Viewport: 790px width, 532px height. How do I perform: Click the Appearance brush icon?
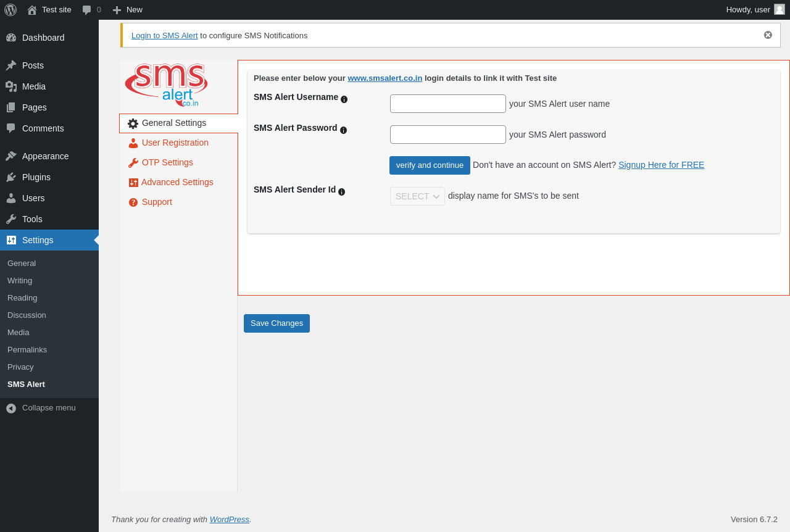point(11,156)
